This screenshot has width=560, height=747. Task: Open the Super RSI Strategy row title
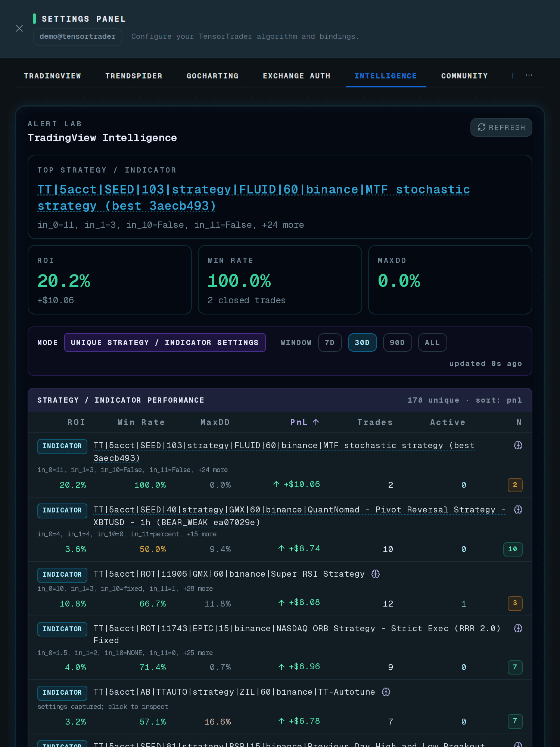229,574
